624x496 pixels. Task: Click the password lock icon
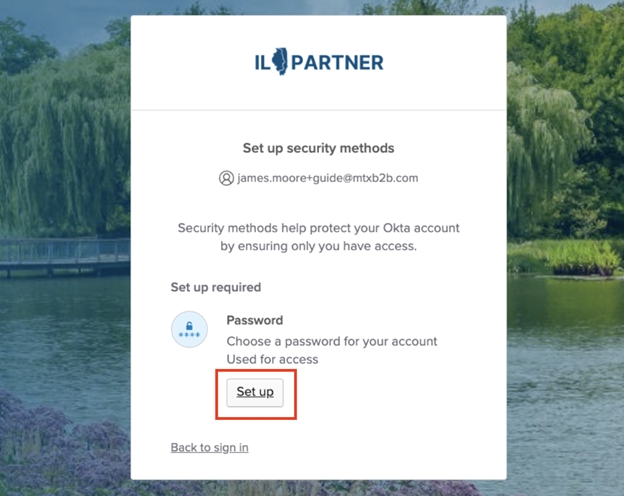pos(189,330)
